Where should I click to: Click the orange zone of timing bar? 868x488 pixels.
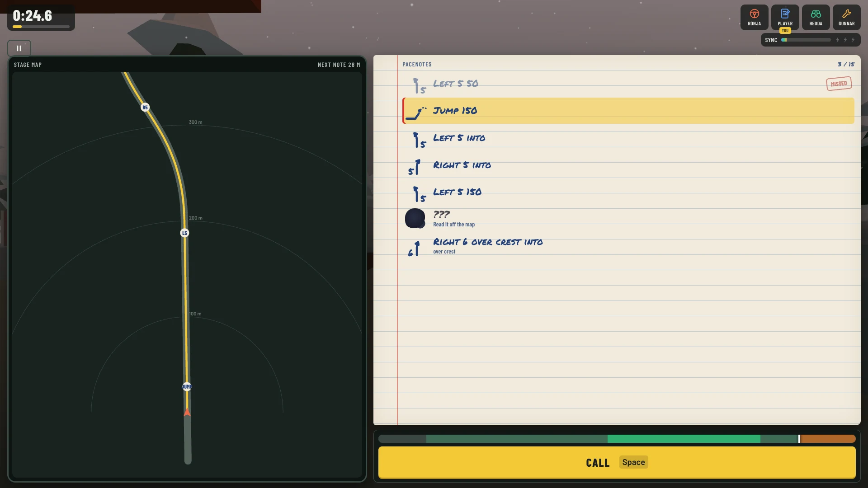coord(828,439)
